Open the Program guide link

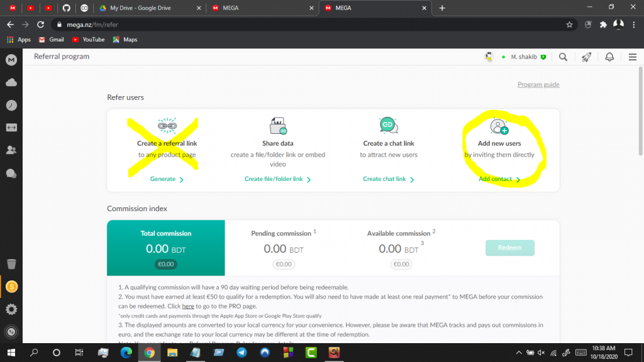coord(538,85)
